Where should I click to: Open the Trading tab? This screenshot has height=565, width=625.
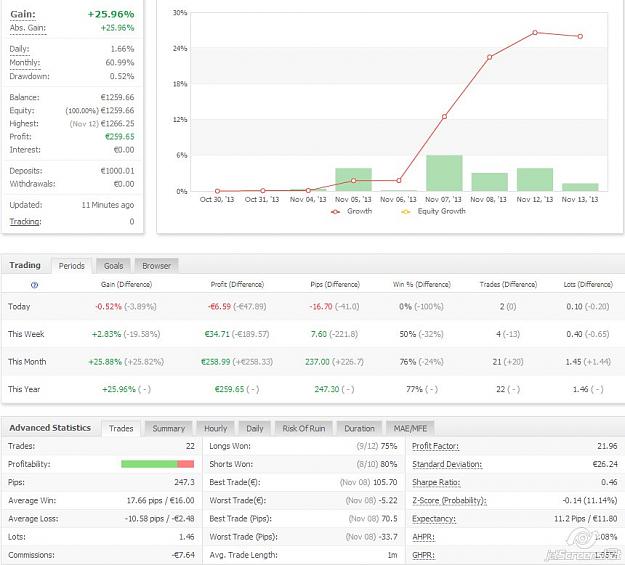25,265
